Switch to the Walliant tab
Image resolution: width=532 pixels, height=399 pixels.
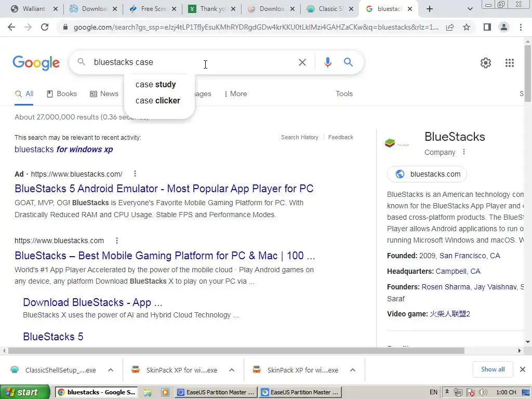coord(34,9)
